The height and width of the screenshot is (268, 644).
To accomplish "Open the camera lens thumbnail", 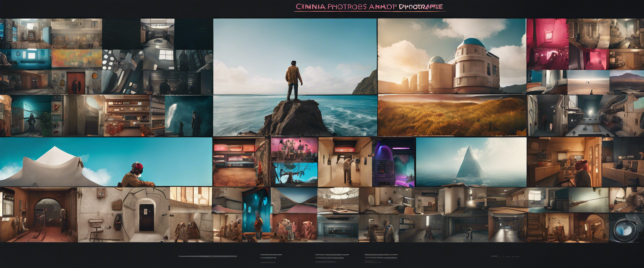I will pos(626,228).
